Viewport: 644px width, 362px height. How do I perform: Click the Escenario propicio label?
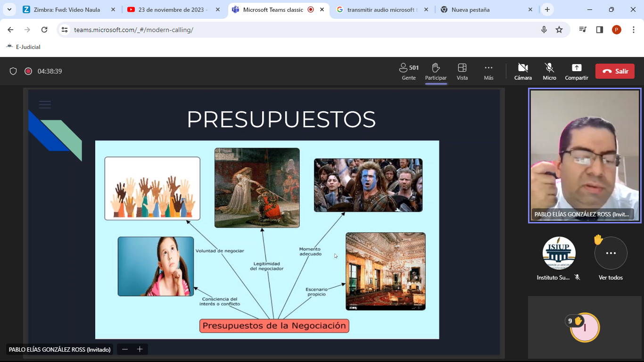tap(316, 292)
